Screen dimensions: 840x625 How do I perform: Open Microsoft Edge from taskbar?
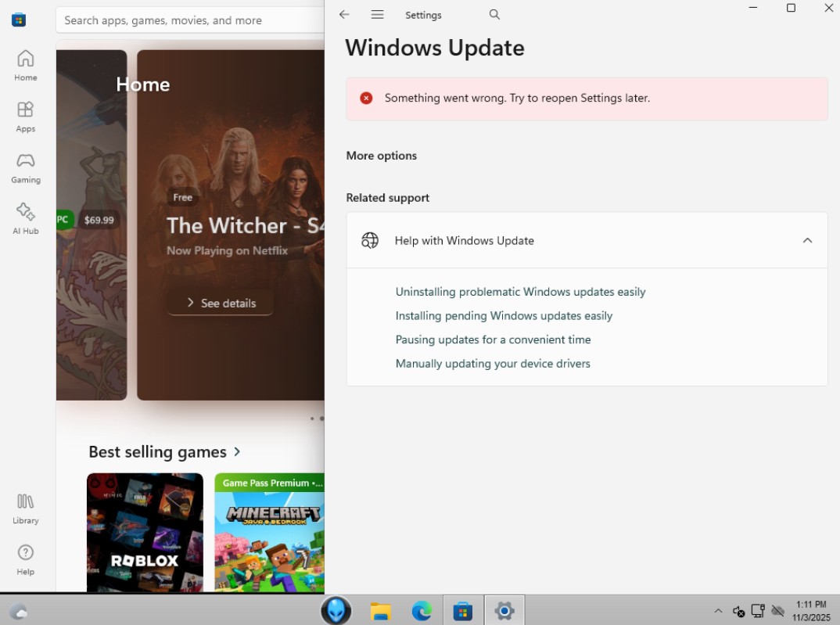click(x=422, y=611)
